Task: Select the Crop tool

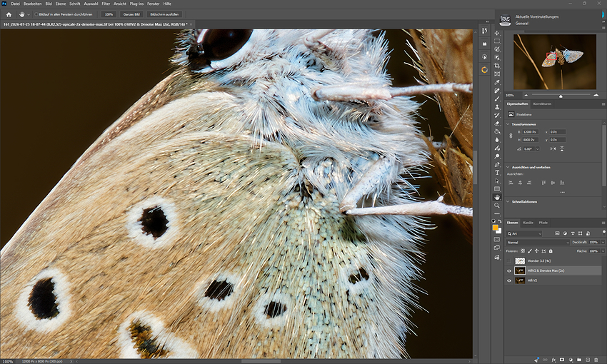Action: click(x=497, y=66)
